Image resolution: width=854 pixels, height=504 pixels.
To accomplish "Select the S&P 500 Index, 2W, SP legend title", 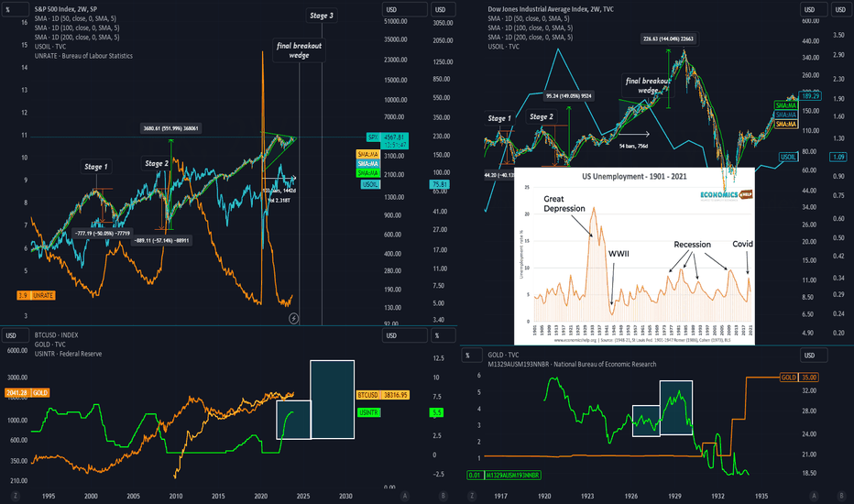I will click(65, 9).
